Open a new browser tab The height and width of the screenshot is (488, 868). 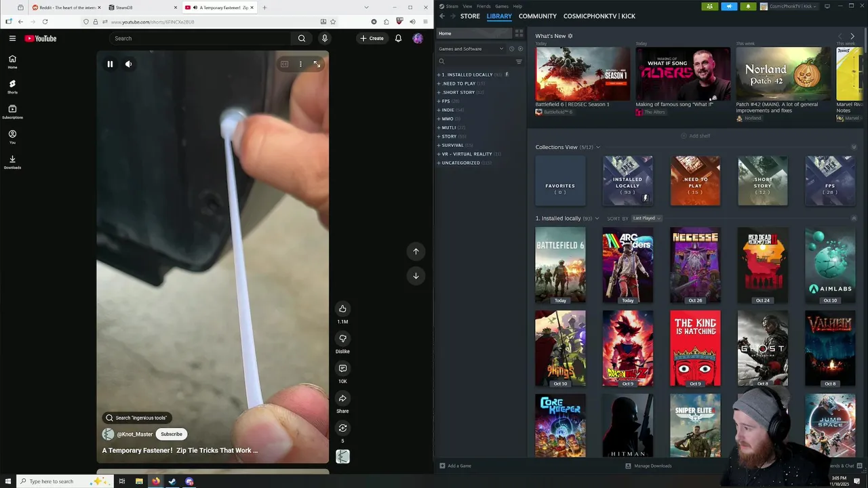tap(264, 7)
